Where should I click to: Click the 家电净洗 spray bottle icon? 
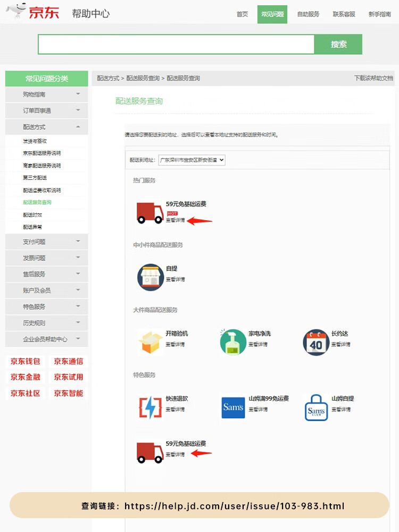pos(233,342)
